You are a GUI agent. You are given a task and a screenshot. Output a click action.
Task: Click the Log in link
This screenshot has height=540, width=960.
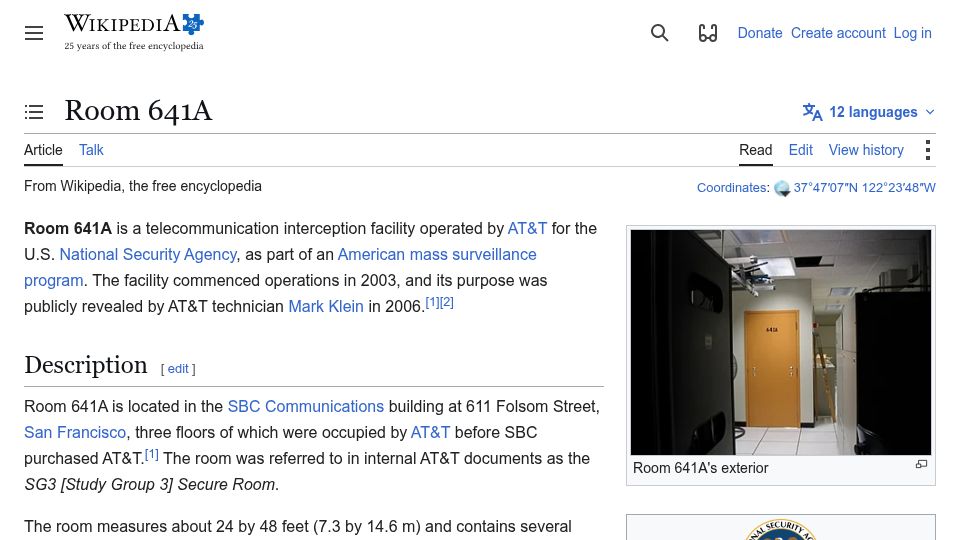(912, 33)
